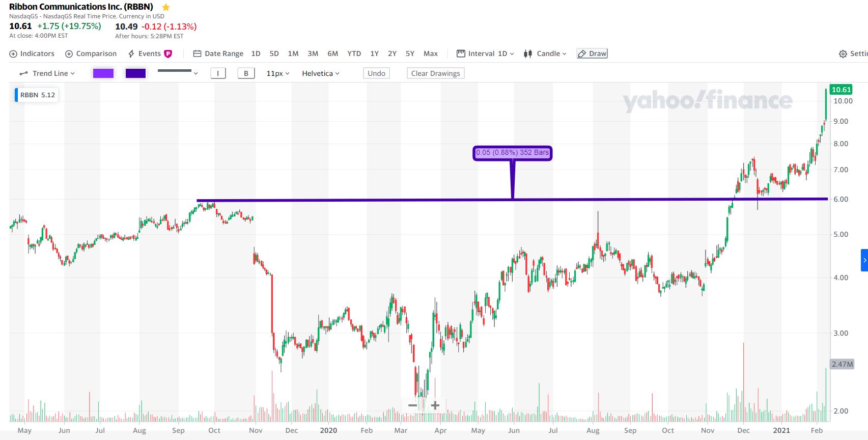Expand the right side panel arrow
Image resolution: width=868 pixels, height=440 pixels.
(864, 260)
